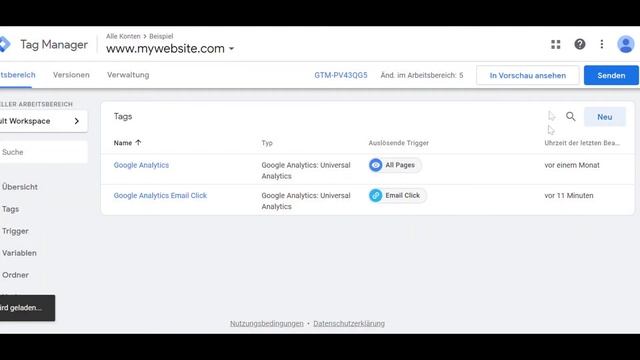The width and height of the screenshot is (640, 360).
Task: Click the Auslösende Trigger column header
Action: pyautogui.click(x=399, y=143)
